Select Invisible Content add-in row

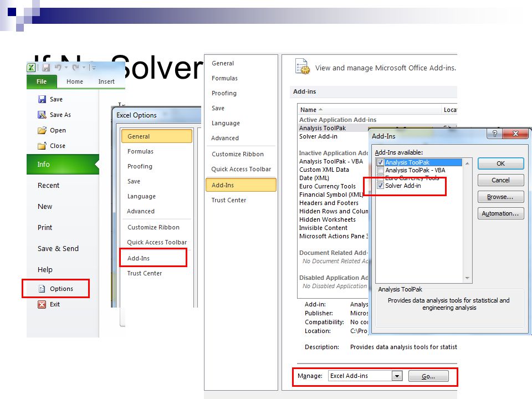click(323, 228)
